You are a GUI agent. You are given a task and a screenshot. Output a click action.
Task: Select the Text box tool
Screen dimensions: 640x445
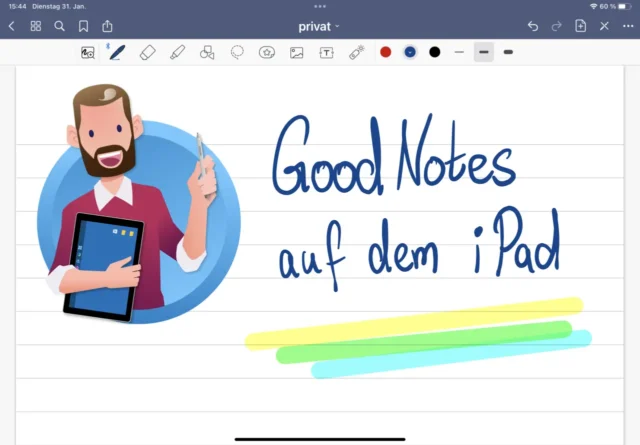[x=326, y=52]
